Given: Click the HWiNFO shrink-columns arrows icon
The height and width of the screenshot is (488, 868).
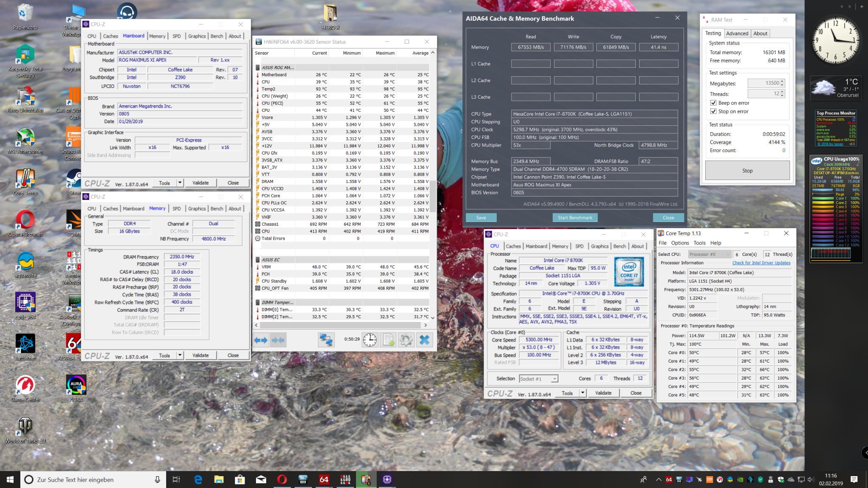Looking at the screenshot, I should tap(278, 340).
